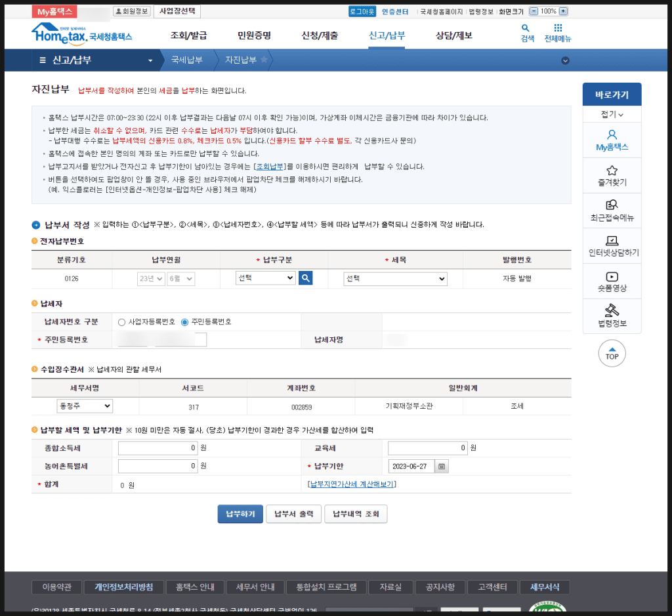
Task: Click the 납부지연가산세 계산해보기 link
Action: [351, 484]
